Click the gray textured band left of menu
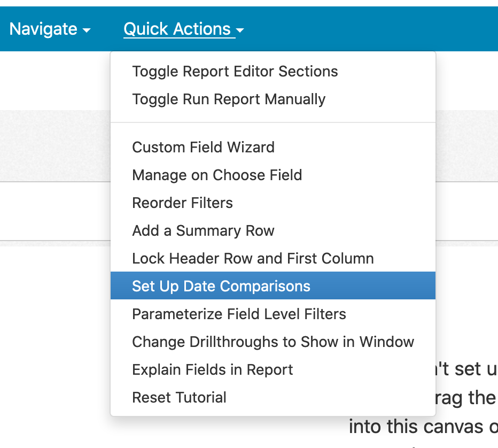Viewport: 498px width, 448px height. pyautogui.click(x=53, y=144)
